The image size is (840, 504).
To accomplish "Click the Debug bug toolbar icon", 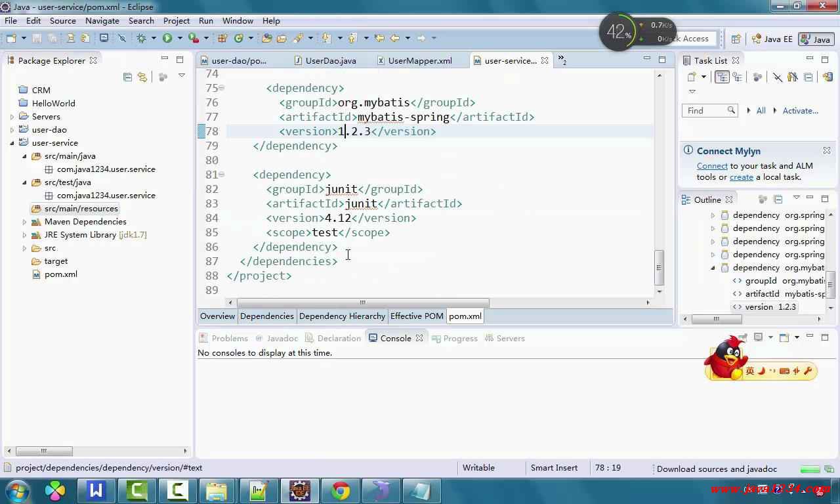I will [141, 38].
